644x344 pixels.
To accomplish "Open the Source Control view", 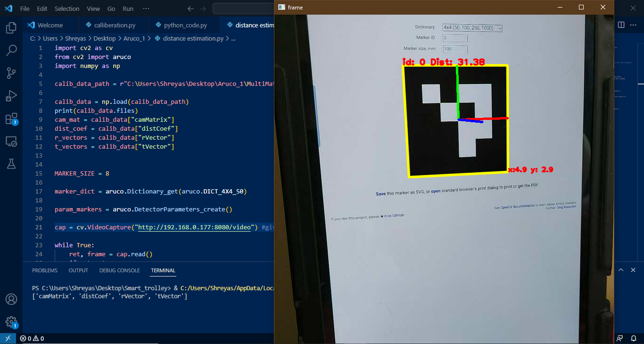I will tap(11, 73).
